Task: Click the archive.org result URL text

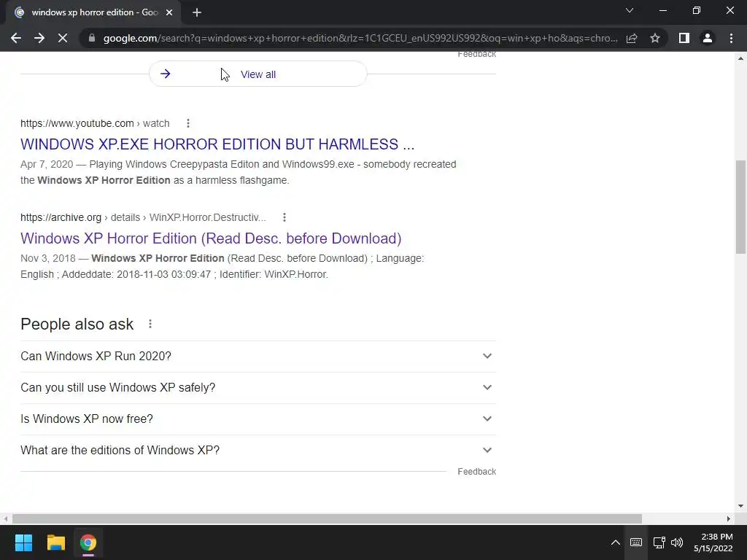Action: point(143,217)
